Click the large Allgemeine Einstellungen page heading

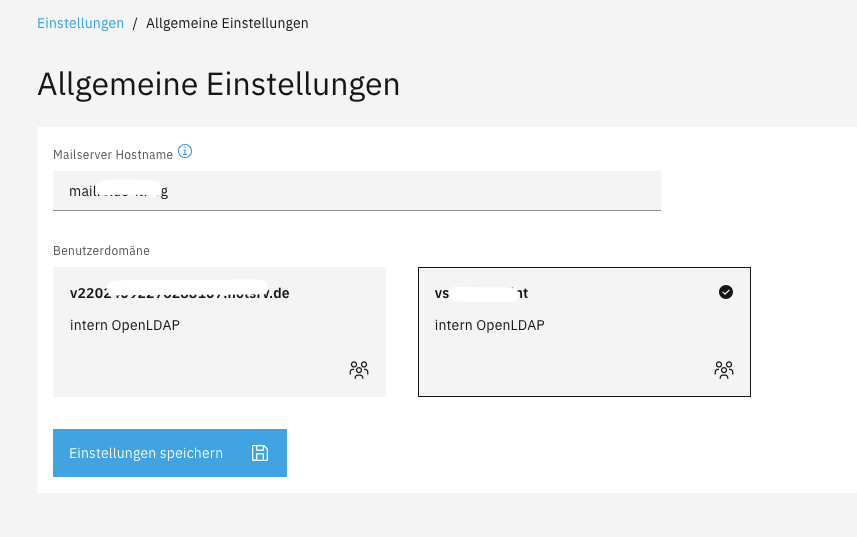[218, 84]
